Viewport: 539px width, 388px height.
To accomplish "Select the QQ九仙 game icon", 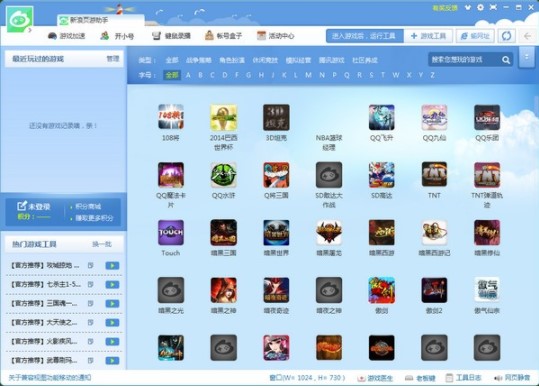I will click(x=434, y=117).
